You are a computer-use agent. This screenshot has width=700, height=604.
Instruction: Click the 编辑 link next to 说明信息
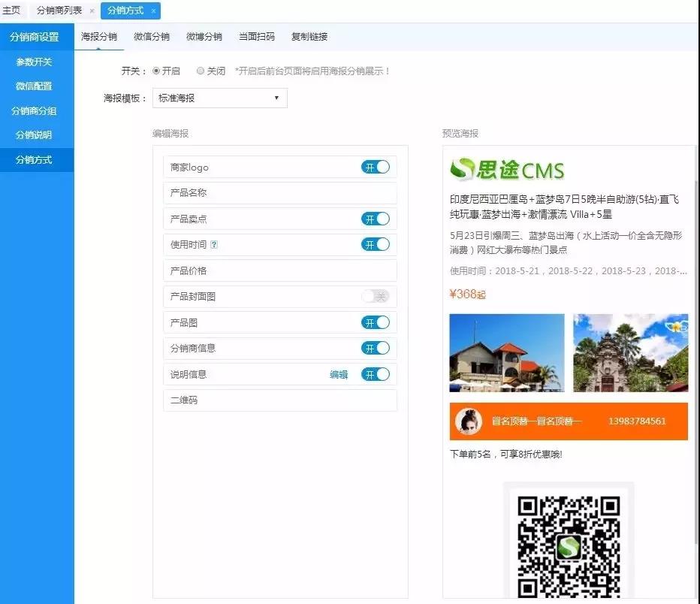tap(338, 374)
